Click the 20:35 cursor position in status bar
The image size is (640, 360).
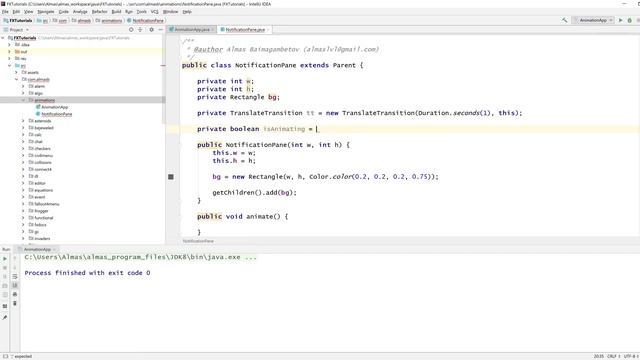(x=598, y=356)
